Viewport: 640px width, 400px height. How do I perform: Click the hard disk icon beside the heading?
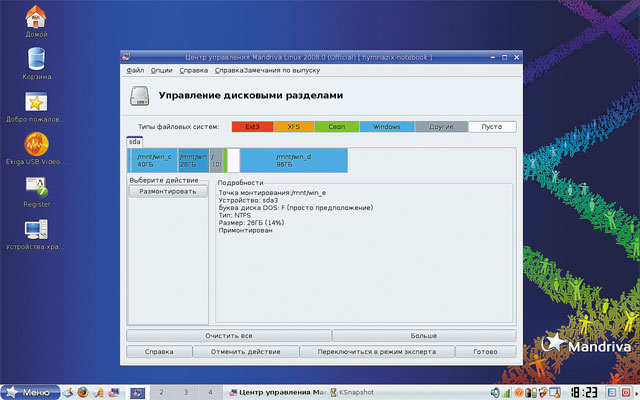140,96
